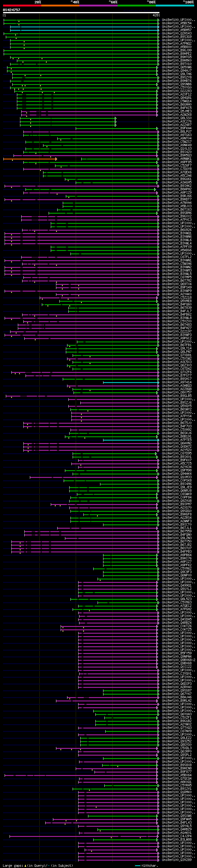
Task: Click the purple alignment bar for Q5JME3
Action: pos(90,111)
